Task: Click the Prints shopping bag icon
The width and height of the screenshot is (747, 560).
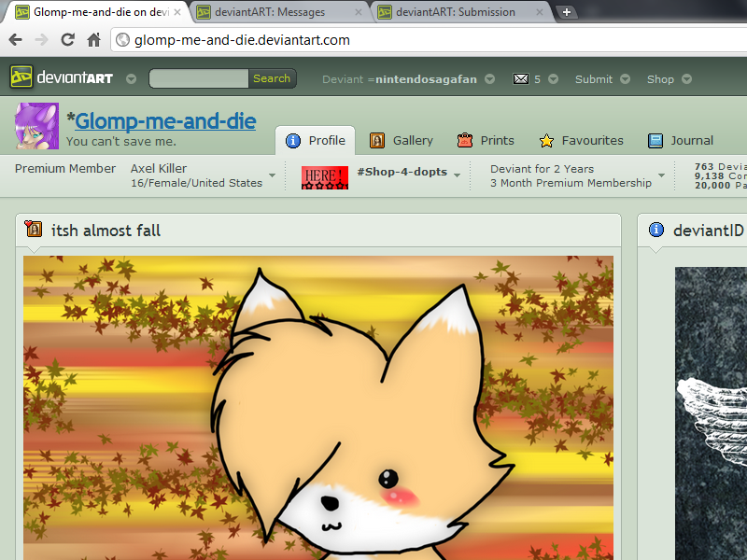Action: pos(464,141)
